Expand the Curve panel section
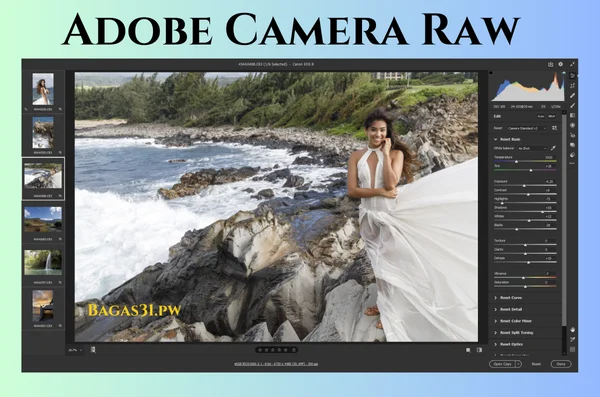Screen dimensions: 600x397 (x=496, y=297)
